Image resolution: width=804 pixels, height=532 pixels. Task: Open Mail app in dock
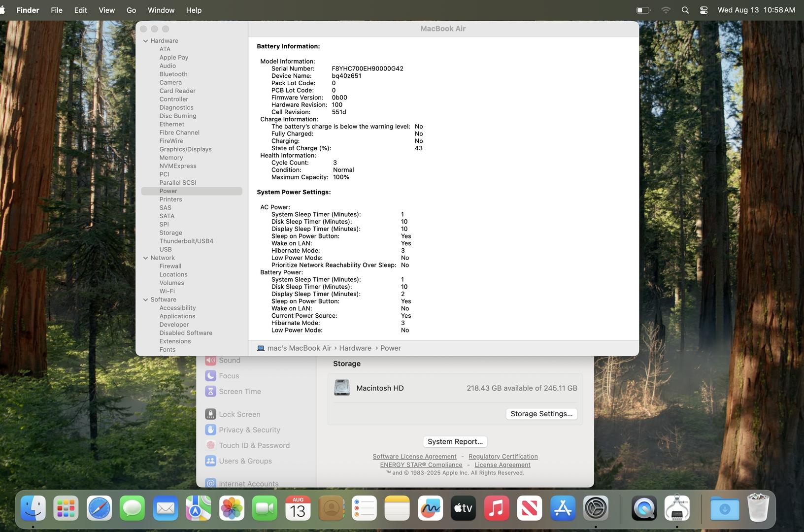(x=166, y=508)
